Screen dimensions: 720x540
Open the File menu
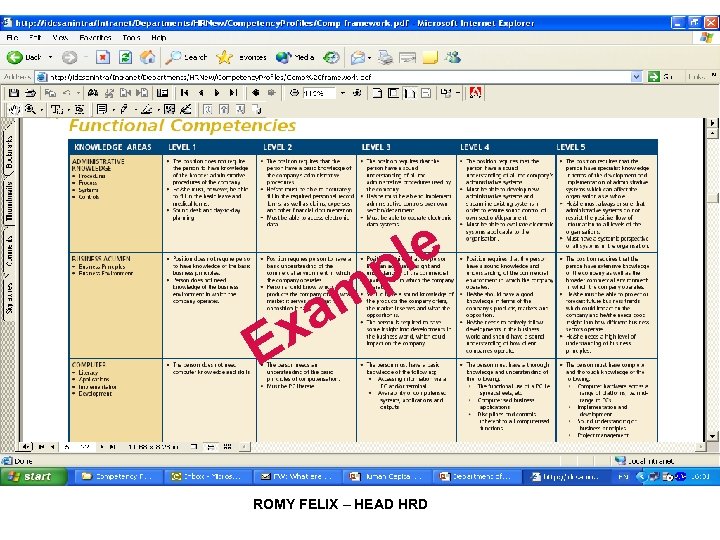12,38
